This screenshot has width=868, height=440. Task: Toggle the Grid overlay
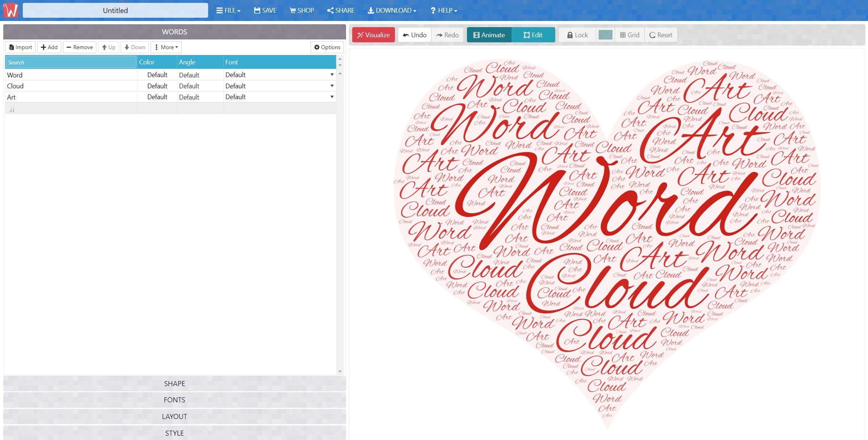click(x=629, y=35)
